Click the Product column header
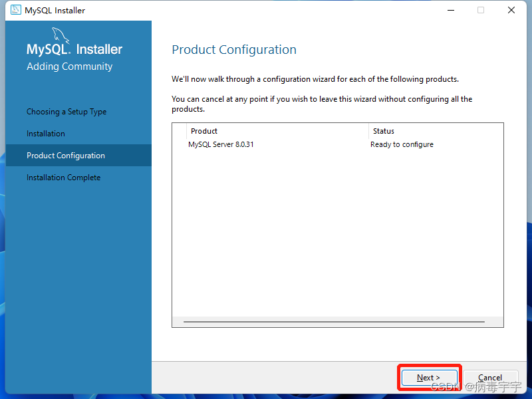The height and width of the screenshot is (399, 532). [x=203, y=131]
